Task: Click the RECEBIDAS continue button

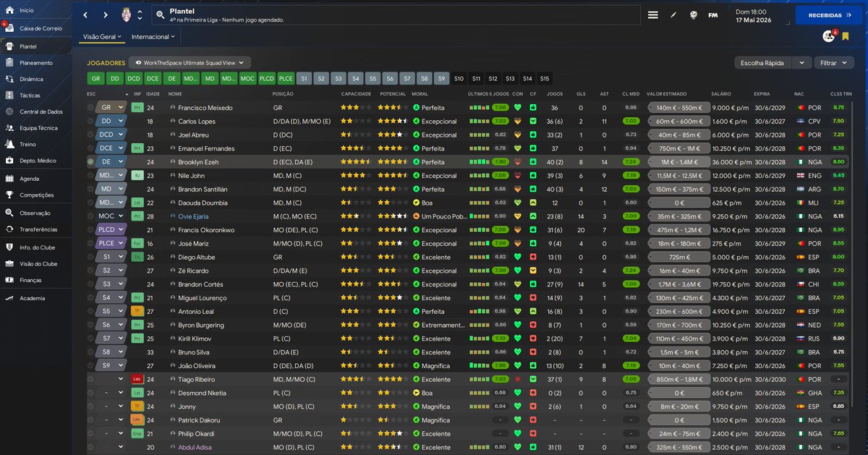Action: [x=828, y=14]
